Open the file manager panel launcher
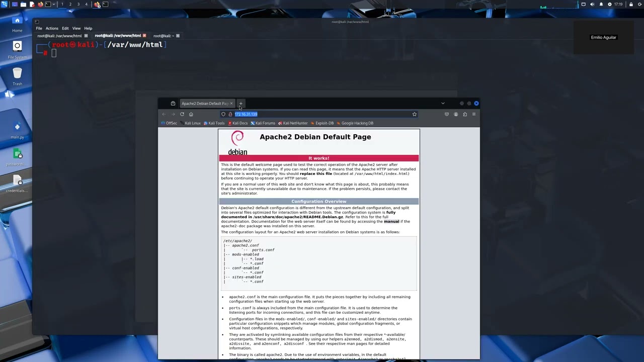The image size is (644, 362). [23, 4]
